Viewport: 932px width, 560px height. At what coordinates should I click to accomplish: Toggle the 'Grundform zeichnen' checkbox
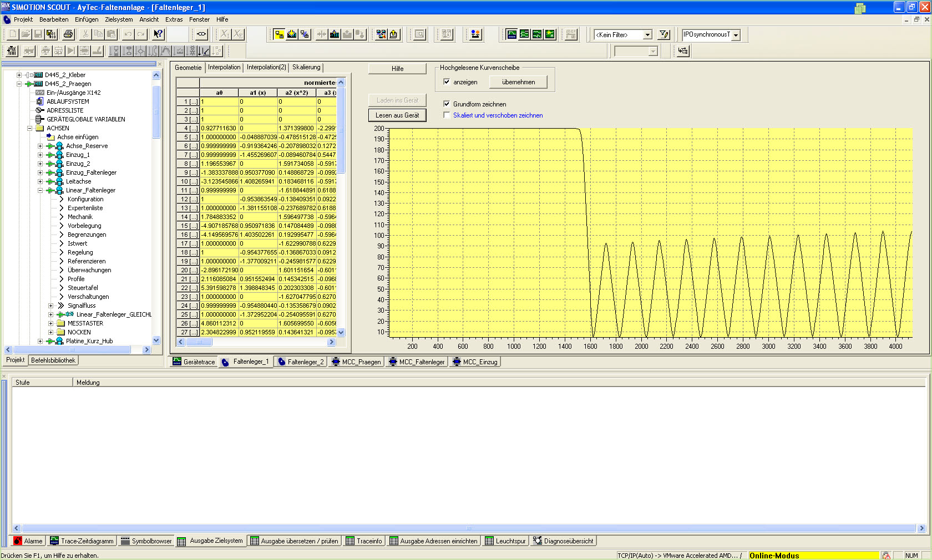point(447,104)
